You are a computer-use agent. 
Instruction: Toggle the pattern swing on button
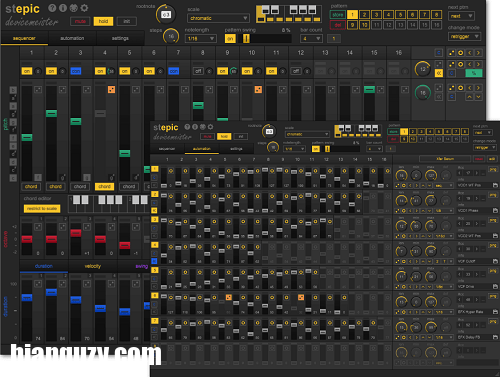(230, 39)
